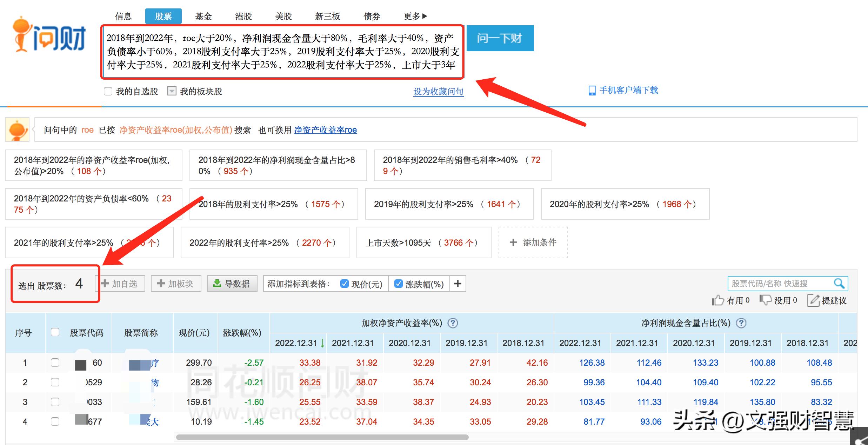Click the 设为收藏问句 link
This screenshot has width=868, height=445.
coord(438,91)
